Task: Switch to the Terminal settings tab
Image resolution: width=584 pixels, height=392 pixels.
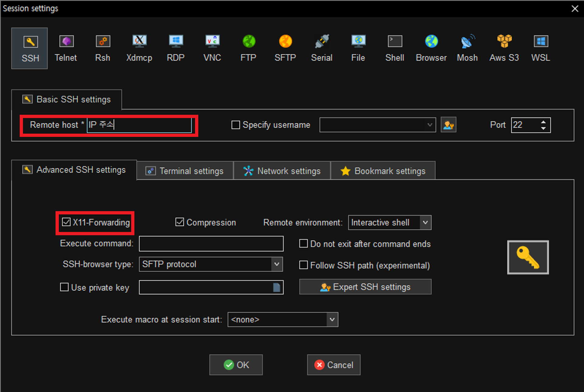Action: point(185,171)
